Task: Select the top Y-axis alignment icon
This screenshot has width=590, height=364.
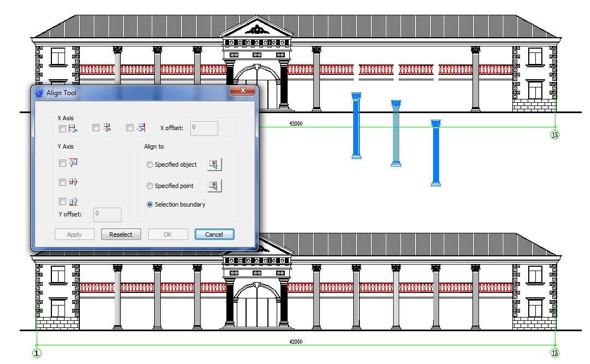Action: coord(75,162)
